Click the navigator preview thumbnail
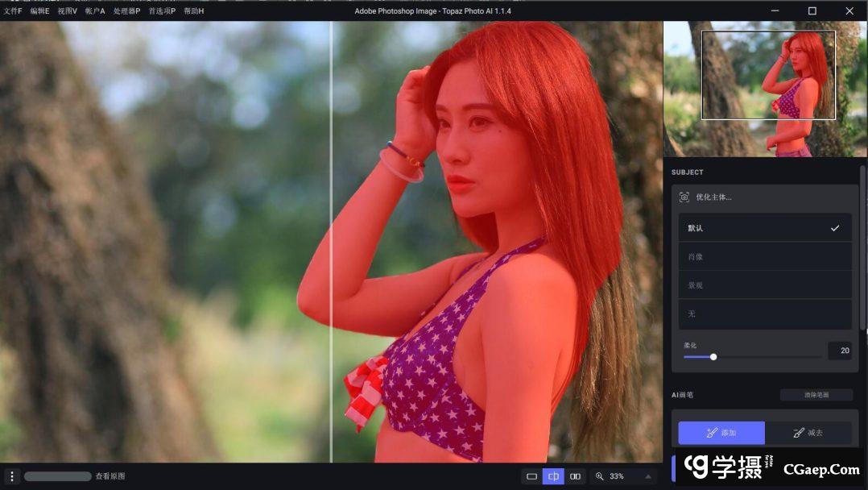The image size is (868, 490). coord(763,89)
